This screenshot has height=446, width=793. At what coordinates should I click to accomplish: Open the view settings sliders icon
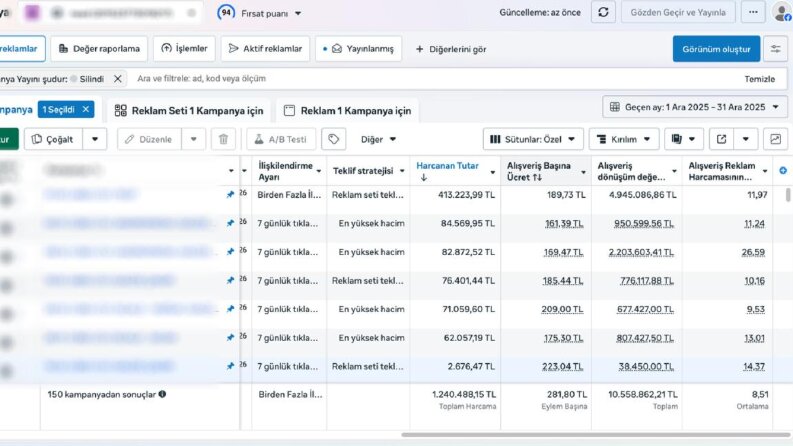point(775,49)
